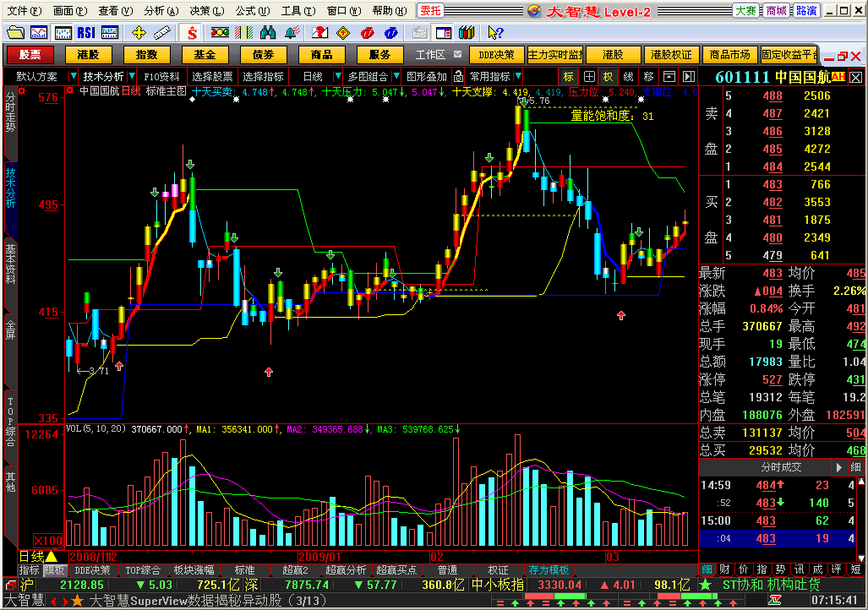The width and height of the screenshot is (868, 610).
Task: Click the 大赛 button in title bar
Action: [745, 10]
